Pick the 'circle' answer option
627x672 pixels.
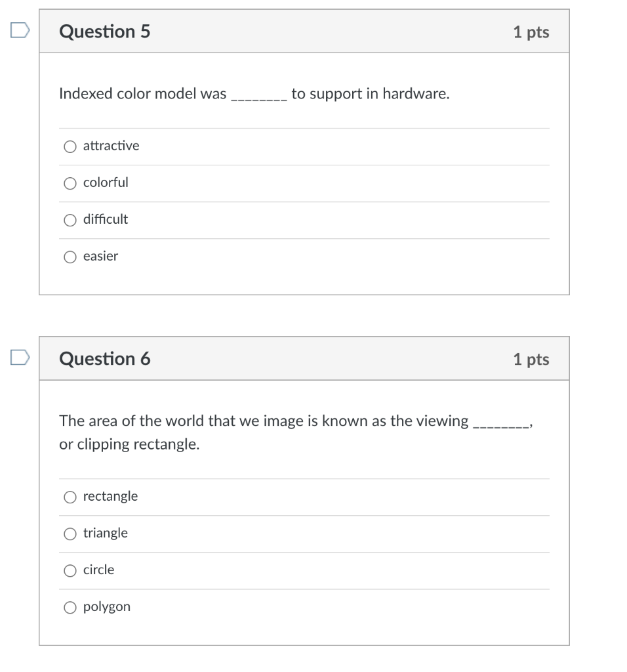(x=70, y=570)
